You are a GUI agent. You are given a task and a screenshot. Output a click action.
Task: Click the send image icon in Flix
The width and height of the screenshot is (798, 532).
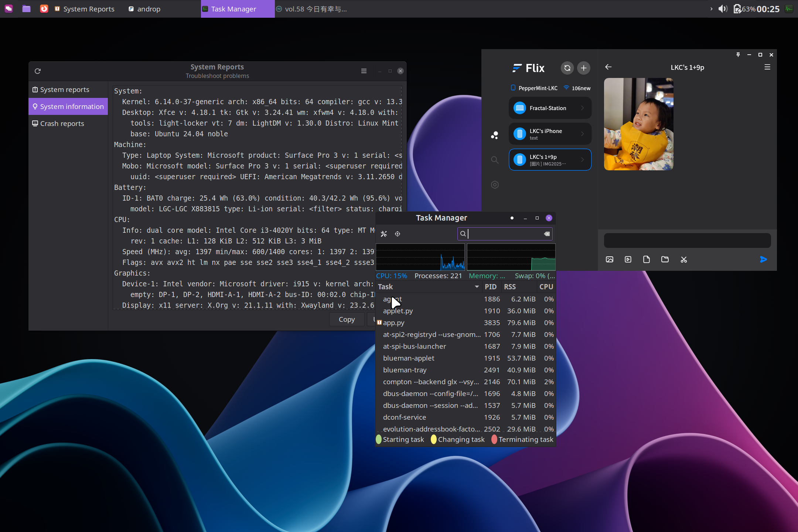point(610,259)
